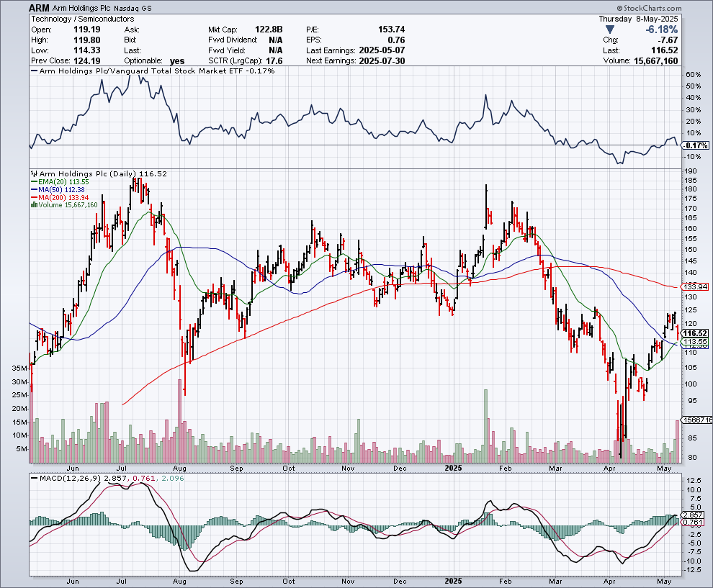Click the Optionable yes value
This screenshot has width=713, height=588.
click(x=177, y=61)
